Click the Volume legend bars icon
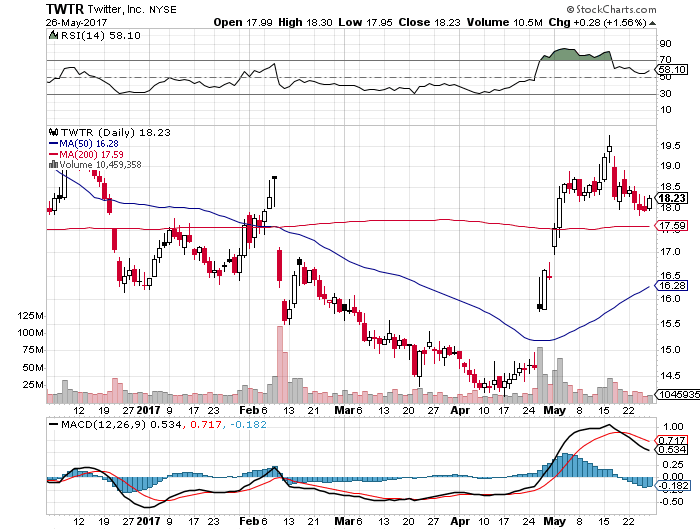 point(53,164)
